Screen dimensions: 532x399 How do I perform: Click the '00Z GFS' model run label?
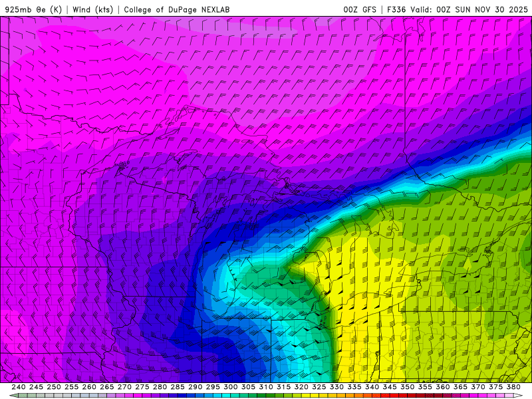point(360,9)
